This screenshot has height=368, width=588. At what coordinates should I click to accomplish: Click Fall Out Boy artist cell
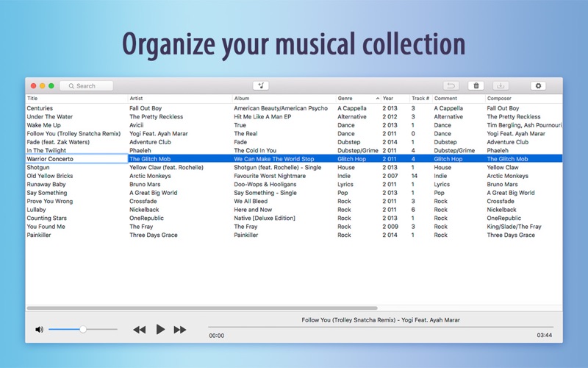[146, 108]
